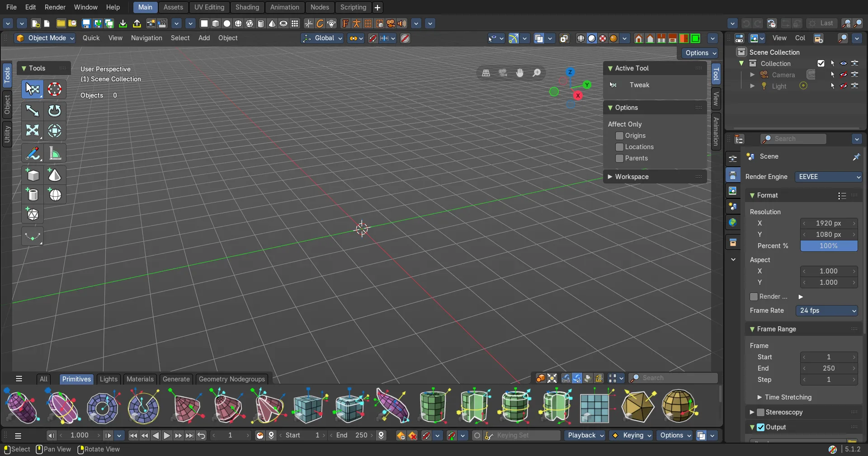Open the Global transform orientation dropdown
The image size is (868, 456).
pyautogui.click(x=322, y=38)
